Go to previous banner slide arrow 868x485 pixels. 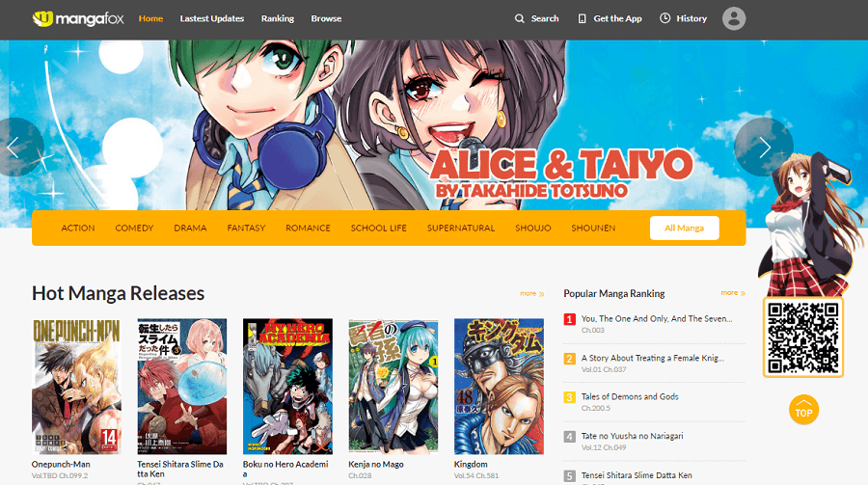[x=14, y=148]
